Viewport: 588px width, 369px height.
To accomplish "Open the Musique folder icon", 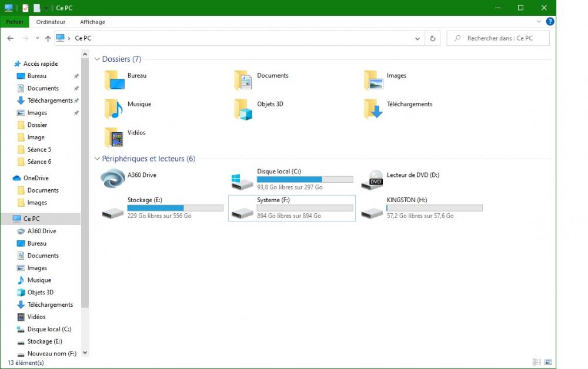I will (113, 109).
